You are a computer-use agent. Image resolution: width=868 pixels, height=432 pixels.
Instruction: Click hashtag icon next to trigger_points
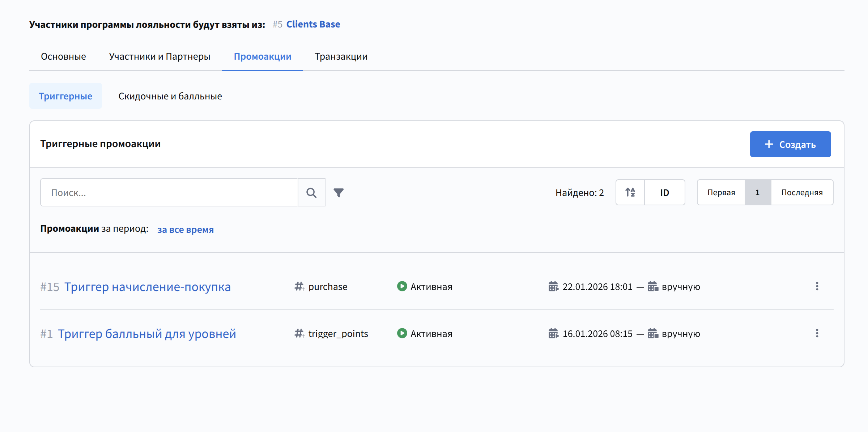pos(299,334)
